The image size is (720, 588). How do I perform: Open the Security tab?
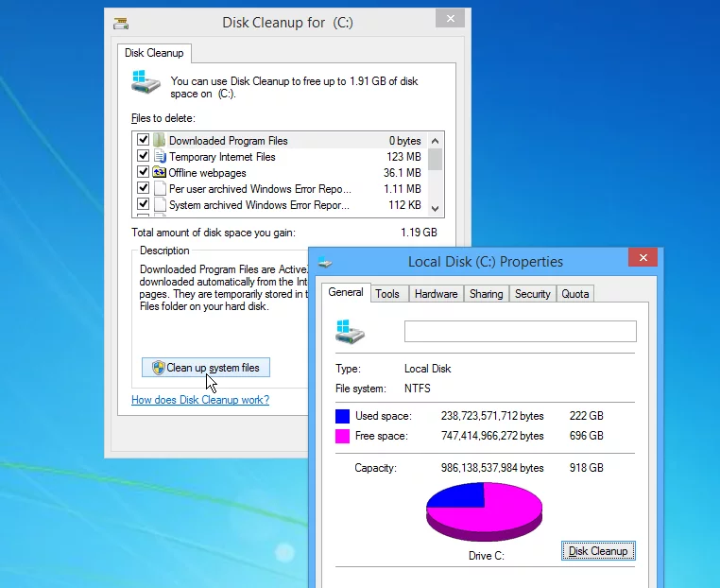click(533, 294)
